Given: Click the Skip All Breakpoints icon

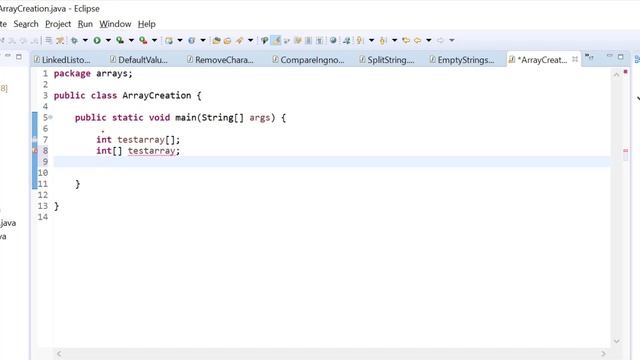Looking at the screenshot, I should (60, 40).
